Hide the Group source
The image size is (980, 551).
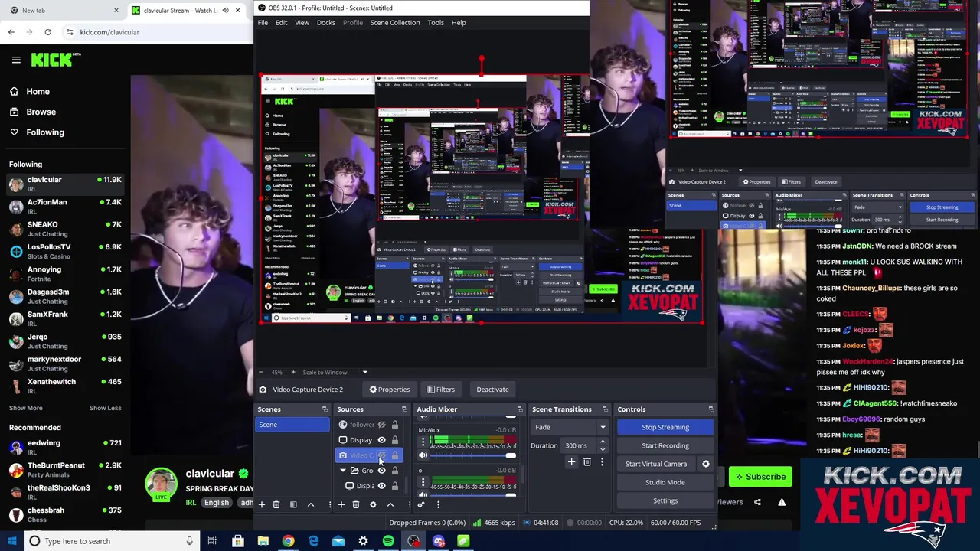[381, 471]
